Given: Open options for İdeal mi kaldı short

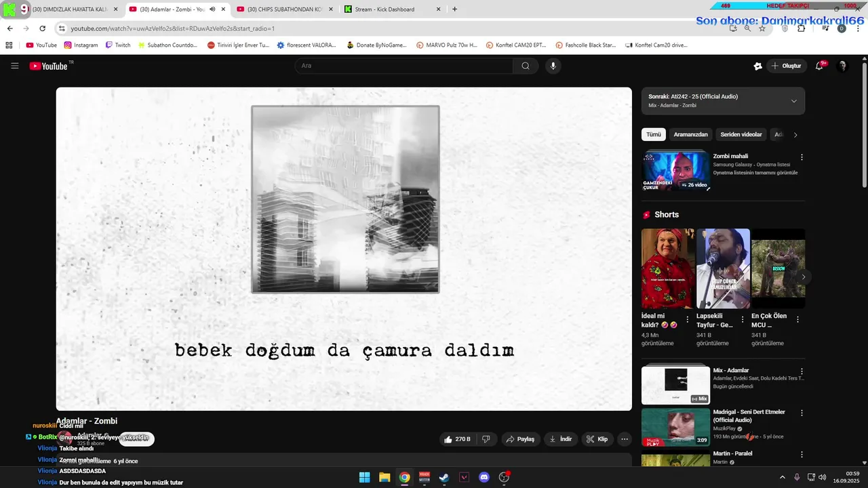Looking at the screenshot, I should (688, 319).
